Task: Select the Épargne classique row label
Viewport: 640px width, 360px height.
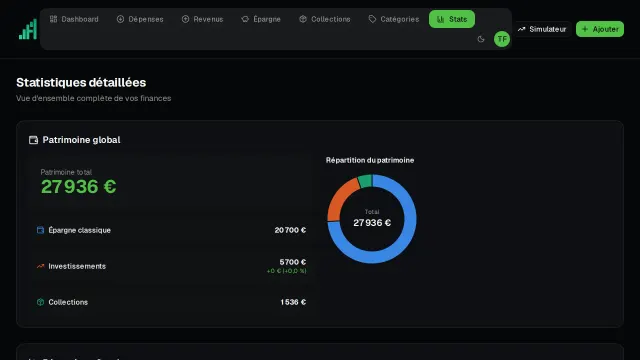Action: click(x=80, y=230)
